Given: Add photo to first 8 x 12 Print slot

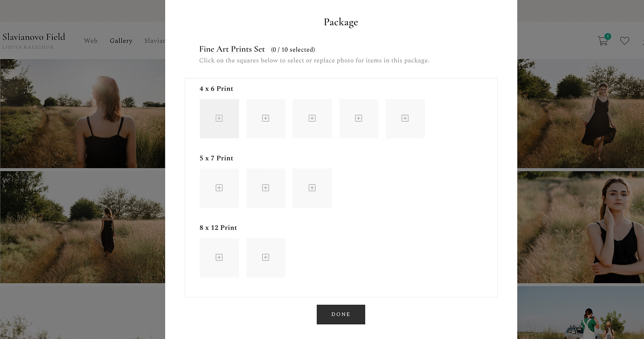Looking at the screenshot, I should [x=219, y=258].
